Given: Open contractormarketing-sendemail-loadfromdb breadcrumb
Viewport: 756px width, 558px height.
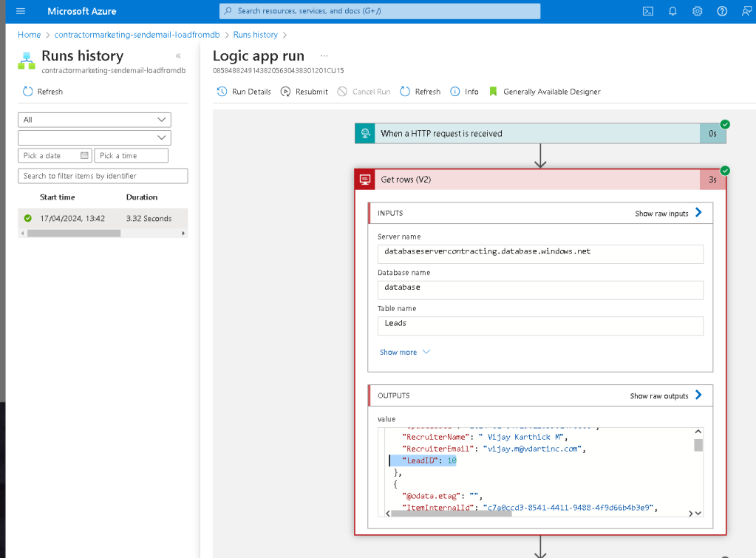Looking at the screenshot, I should (137, 35).
